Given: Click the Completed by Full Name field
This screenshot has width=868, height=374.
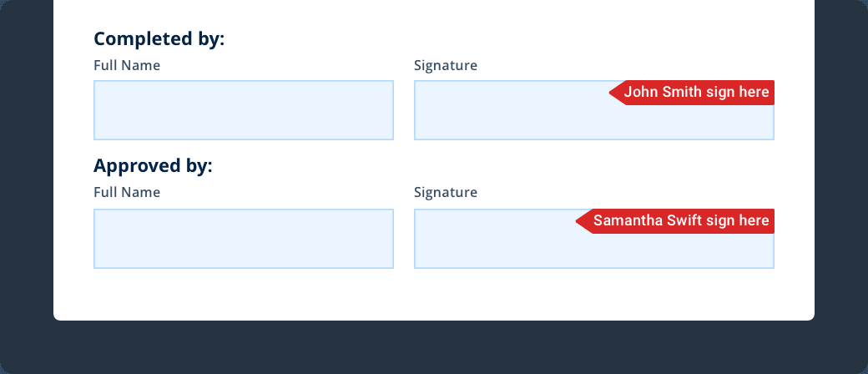Looking at the screenshot, I should pyautogui.click(x=243, y=110).
